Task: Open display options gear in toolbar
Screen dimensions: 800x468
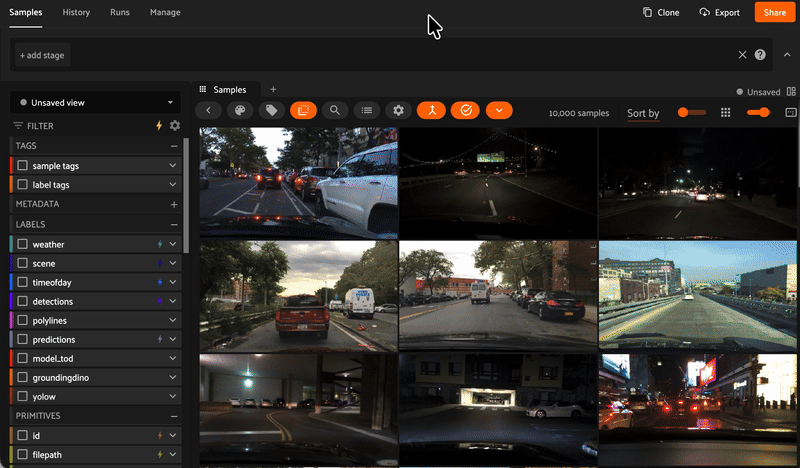Action: [x=398, y=111]
